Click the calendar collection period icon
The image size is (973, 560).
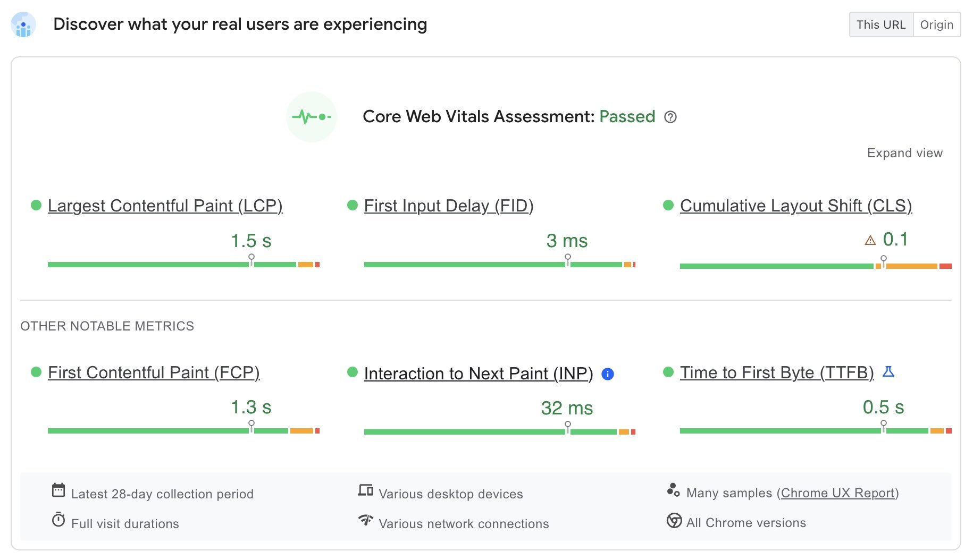coord(58,490)
